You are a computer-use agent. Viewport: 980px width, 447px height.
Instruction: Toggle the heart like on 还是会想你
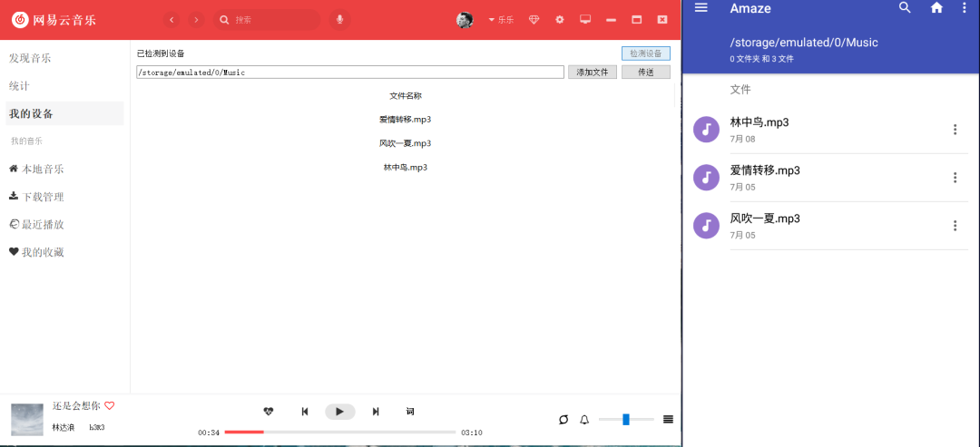coord(110,406)
